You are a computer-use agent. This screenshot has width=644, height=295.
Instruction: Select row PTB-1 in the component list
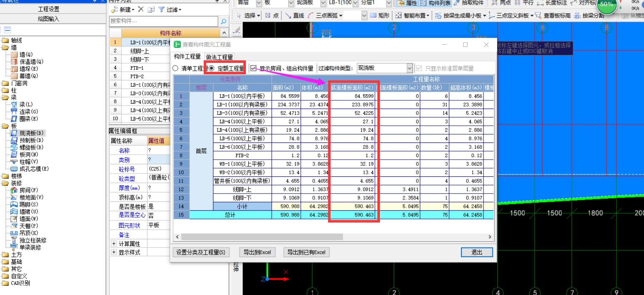[140, 67]
